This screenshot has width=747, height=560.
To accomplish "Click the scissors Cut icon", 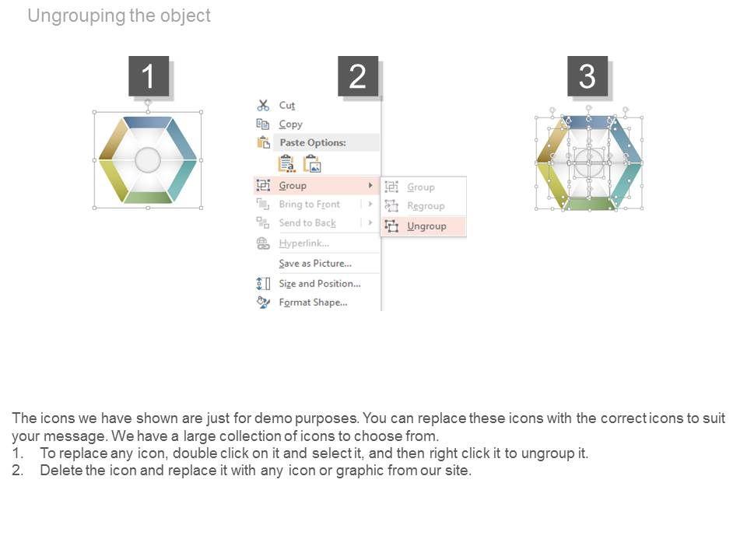I will tap(263, 105).
